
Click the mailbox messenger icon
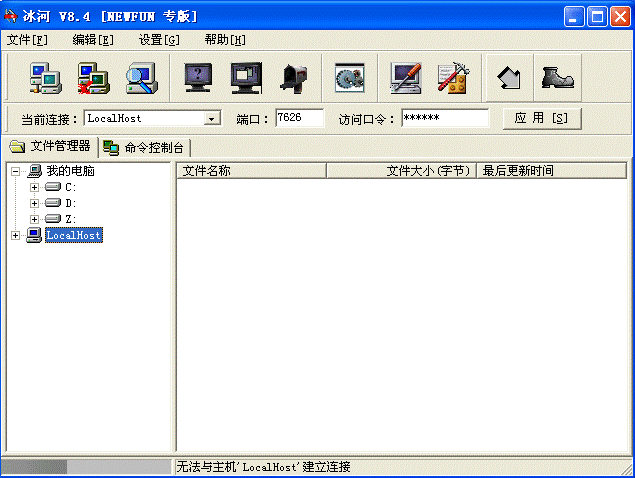tap(294, 78)
